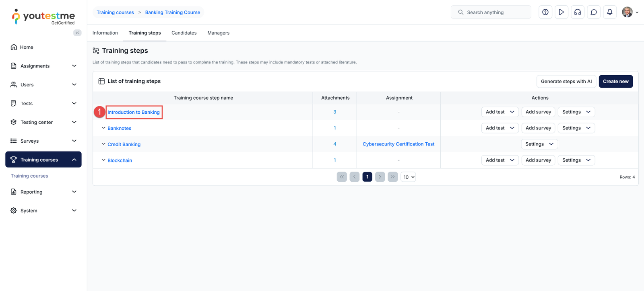Click the Create new button
Screen dimensions: 644x291
[x=615, y=82]
